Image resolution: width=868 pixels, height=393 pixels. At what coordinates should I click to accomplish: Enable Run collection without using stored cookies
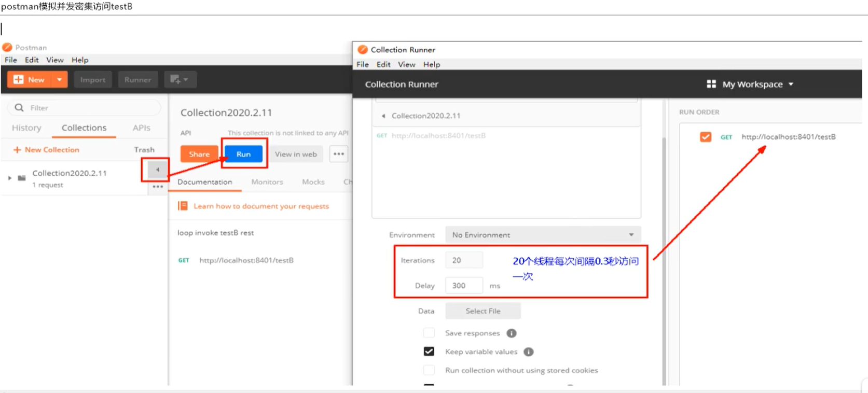pyautogui.click(x=429, y=370)
